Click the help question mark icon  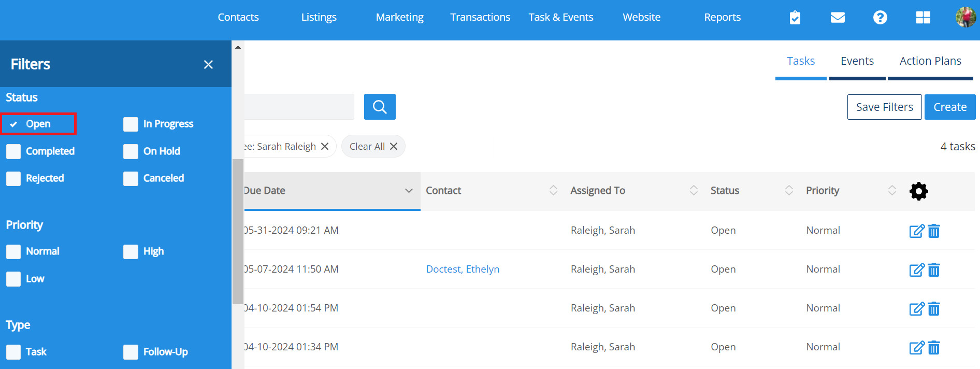(880, 18)
